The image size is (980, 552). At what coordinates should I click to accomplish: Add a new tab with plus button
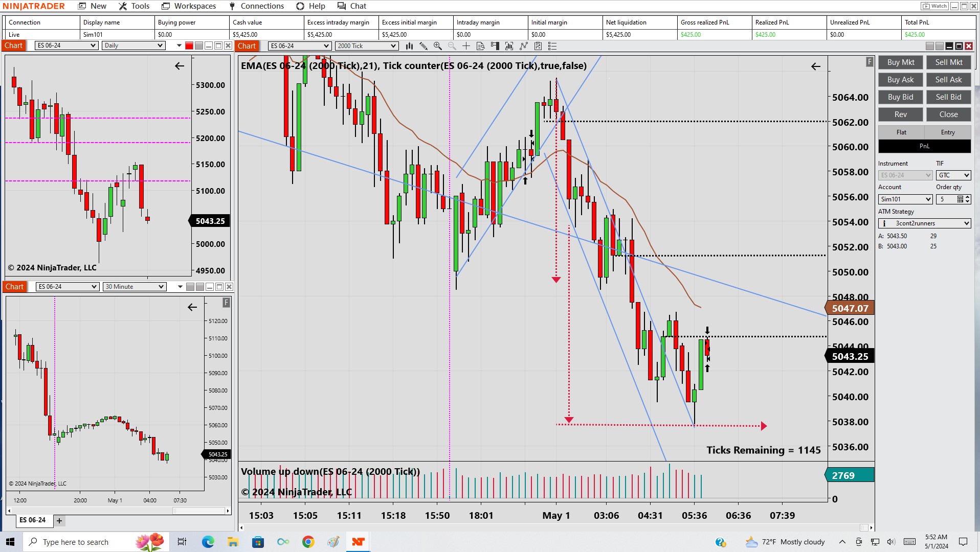pyautogui.click(x=59, y=521)
